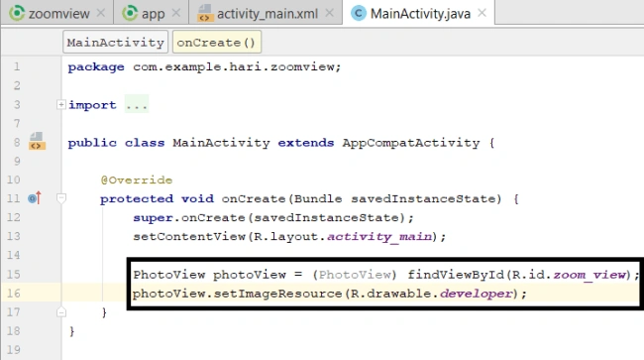Screen dimensions: 644x360
Task: Close the activity_main.xml tab
Action: pyautogui.click(x=329, y=13)
